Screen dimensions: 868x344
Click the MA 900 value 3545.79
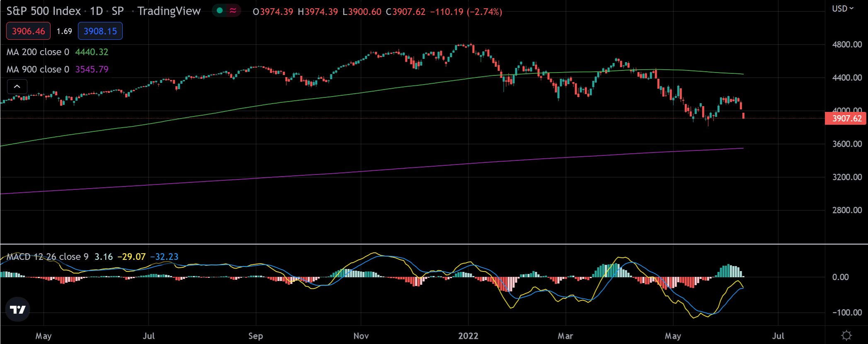92,70
